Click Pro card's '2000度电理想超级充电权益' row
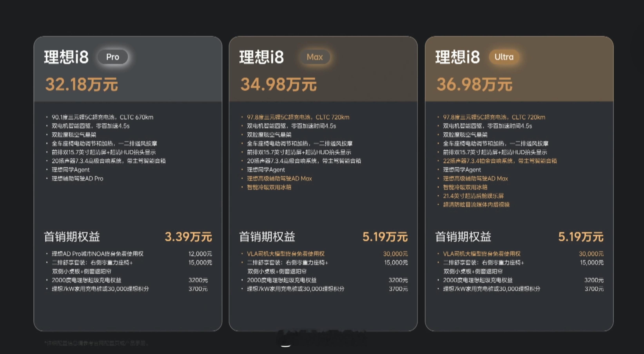Viewport: 644px width, 354px height. (86, 280)
